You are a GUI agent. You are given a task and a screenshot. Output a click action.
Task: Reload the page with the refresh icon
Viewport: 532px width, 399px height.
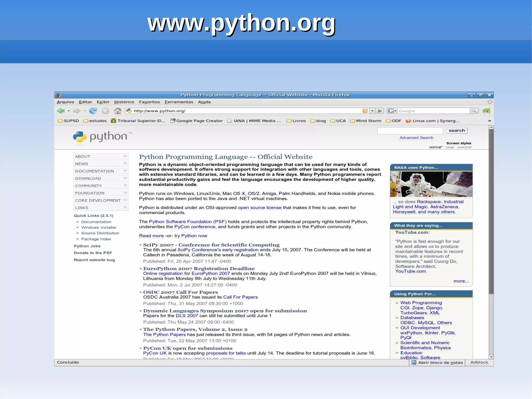tap(93, 111)
